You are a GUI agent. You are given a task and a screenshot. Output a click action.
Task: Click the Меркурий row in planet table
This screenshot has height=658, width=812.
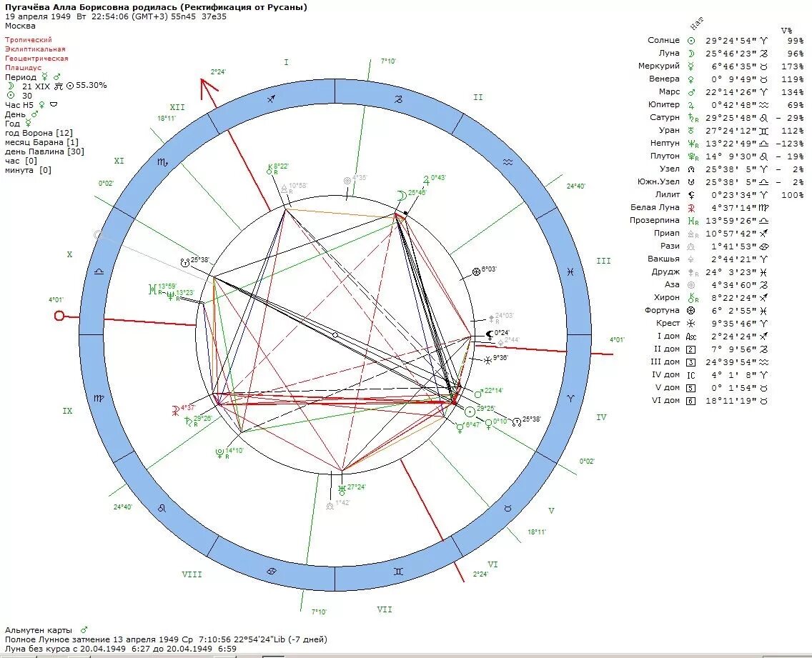click(721, 66)
